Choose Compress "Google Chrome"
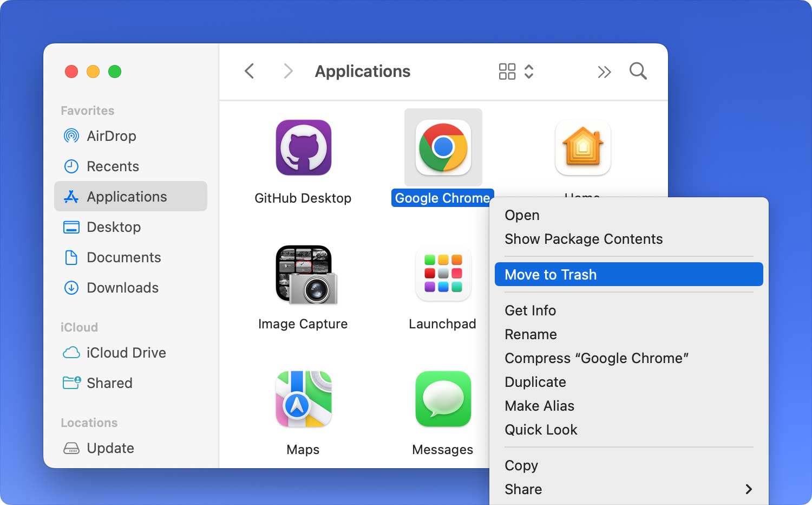Viewport: 812px width, 505px height. click(x=629, y=358)
